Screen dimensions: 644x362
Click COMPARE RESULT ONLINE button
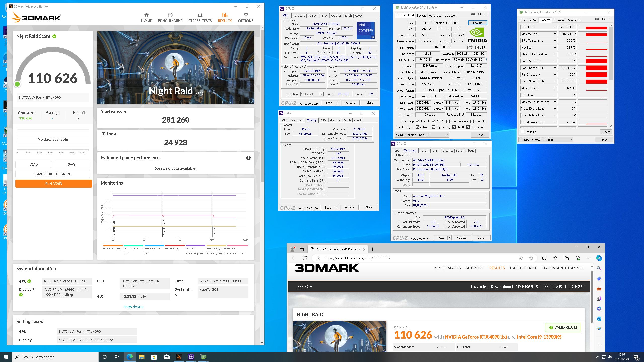(x=53, y=174)
